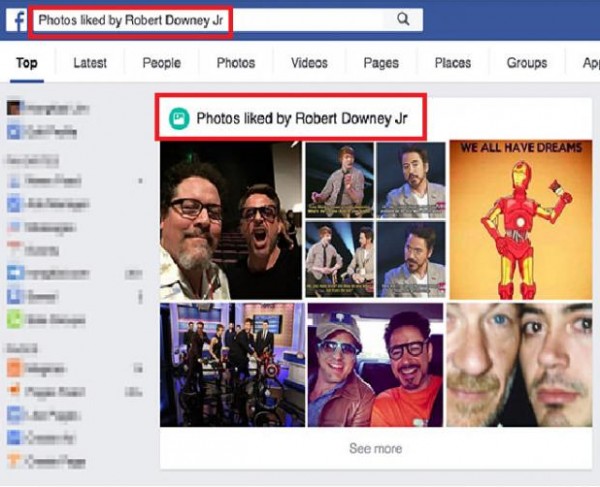
Task: Open the group photo on TV studio set
Action: [232, 365]
